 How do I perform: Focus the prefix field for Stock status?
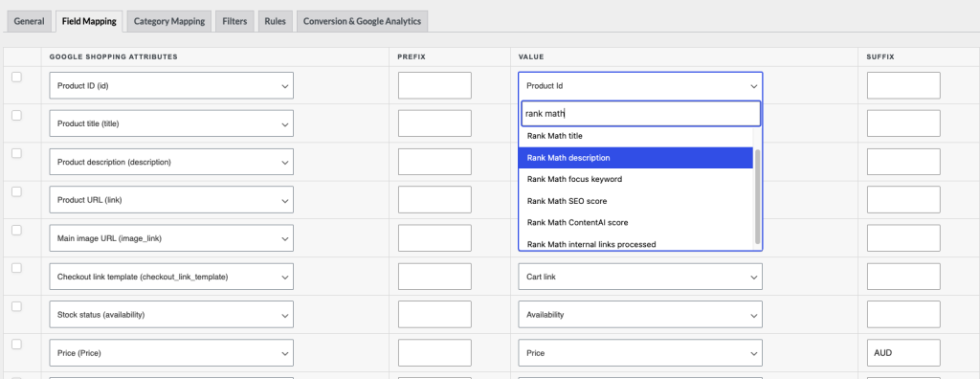434,315
